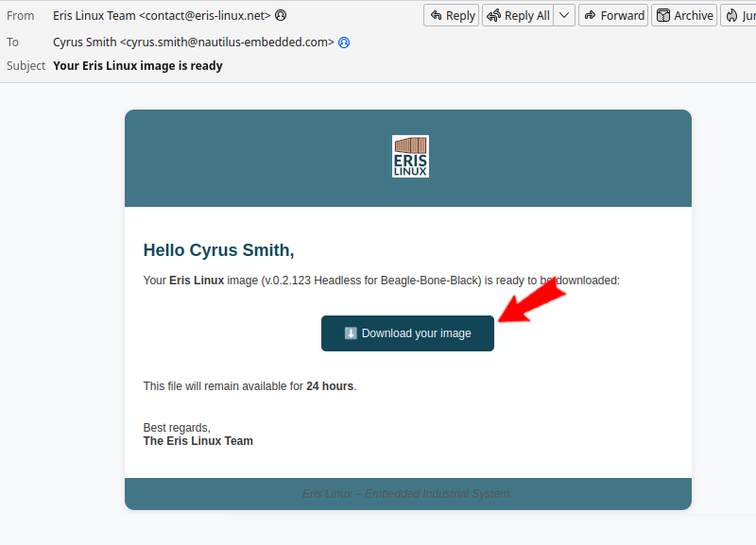Click the Reply All button
Image resolution: width=756 pixels, height=545 pixels.
(517, 15)
